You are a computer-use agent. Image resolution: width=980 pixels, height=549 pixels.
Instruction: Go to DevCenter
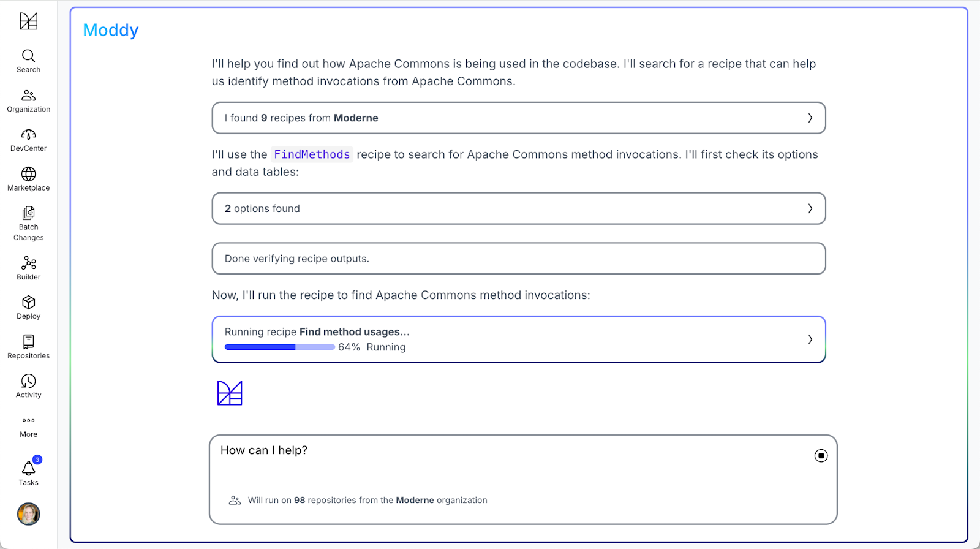click(28, 140)
